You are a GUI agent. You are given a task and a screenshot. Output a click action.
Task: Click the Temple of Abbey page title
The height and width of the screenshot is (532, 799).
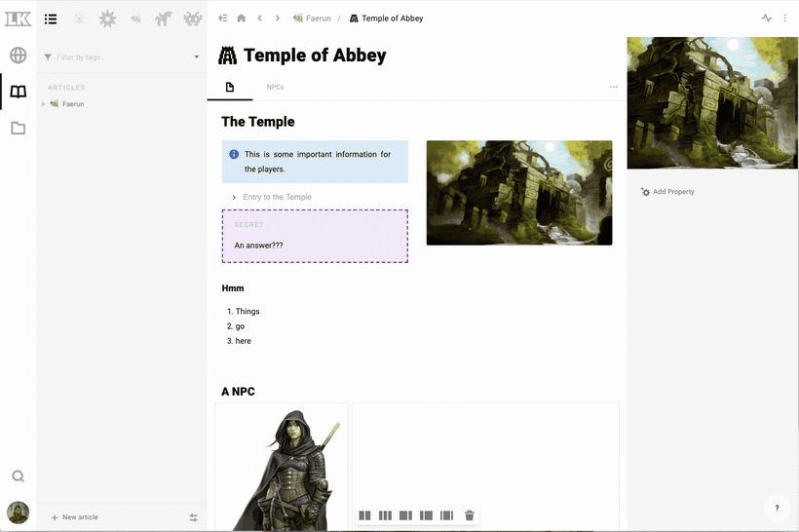click(x=315, y=55)
